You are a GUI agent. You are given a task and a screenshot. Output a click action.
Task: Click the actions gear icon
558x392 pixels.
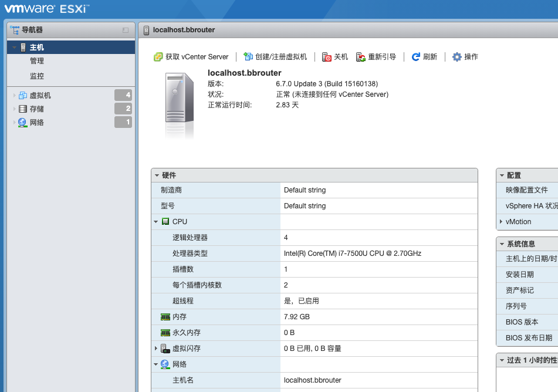click(x=456, y=57)
